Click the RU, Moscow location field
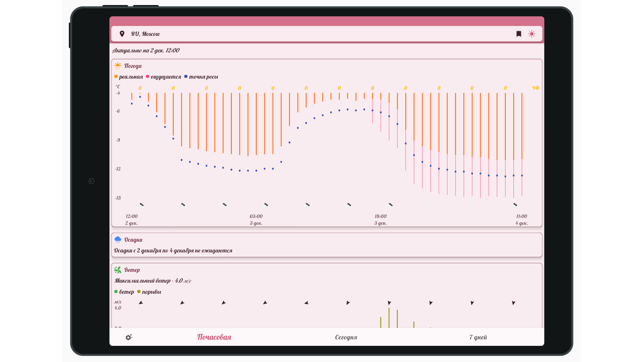This screenshot has height=362, width=644. point(145,34)
